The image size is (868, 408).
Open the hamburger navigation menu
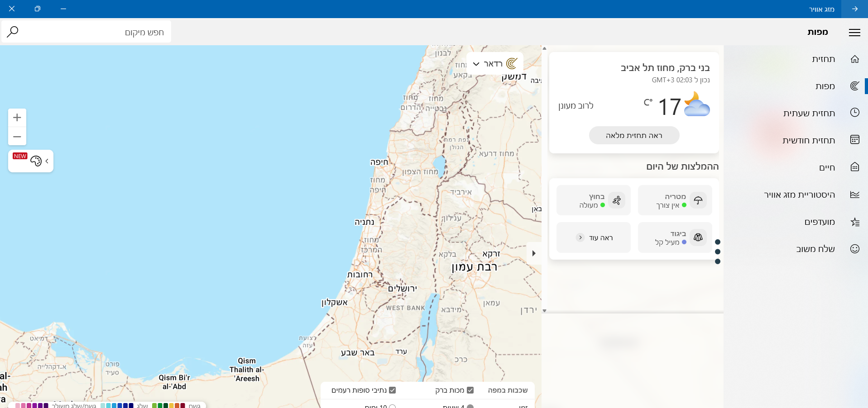[x=854, y=32]
